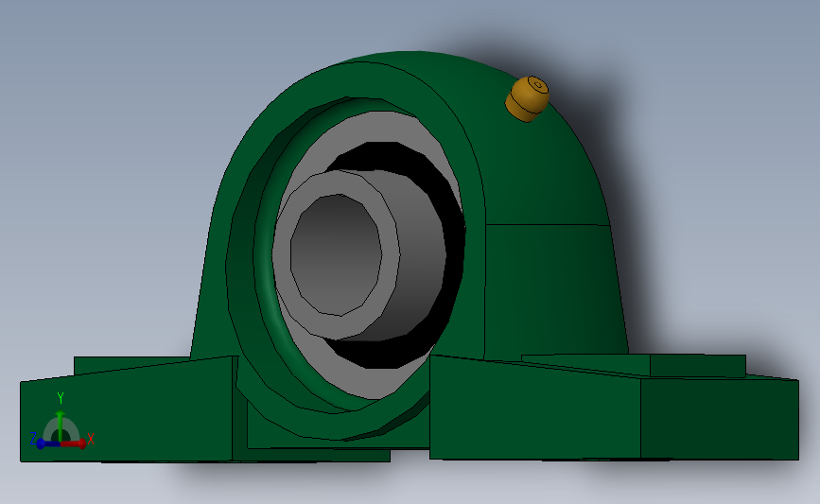
Task: Select the brass grease nipple on the housing
Action: click(x=527, y=98)
